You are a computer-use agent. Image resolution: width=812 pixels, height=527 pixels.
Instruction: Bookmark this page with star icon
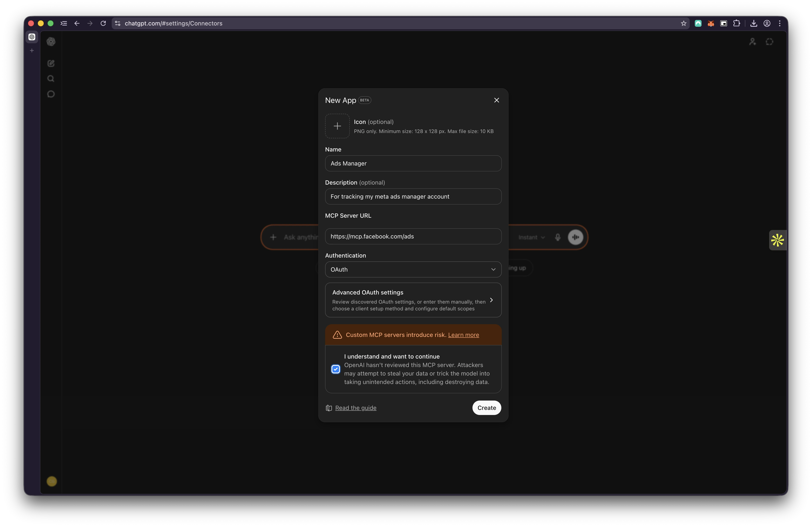683,23
